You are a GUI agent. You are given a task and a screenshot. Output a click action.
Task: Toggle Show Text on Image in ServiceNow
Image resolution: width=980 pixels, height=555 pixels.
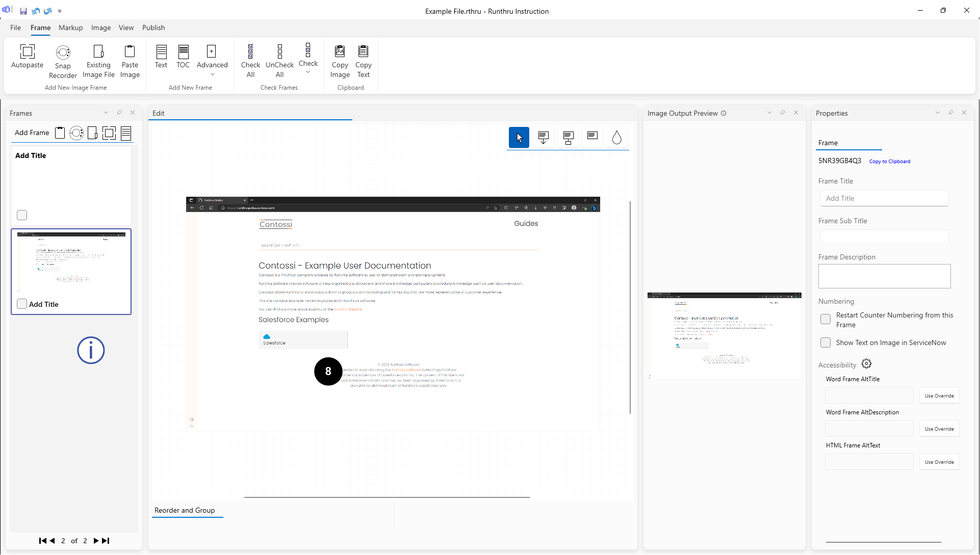coord(826,342)
